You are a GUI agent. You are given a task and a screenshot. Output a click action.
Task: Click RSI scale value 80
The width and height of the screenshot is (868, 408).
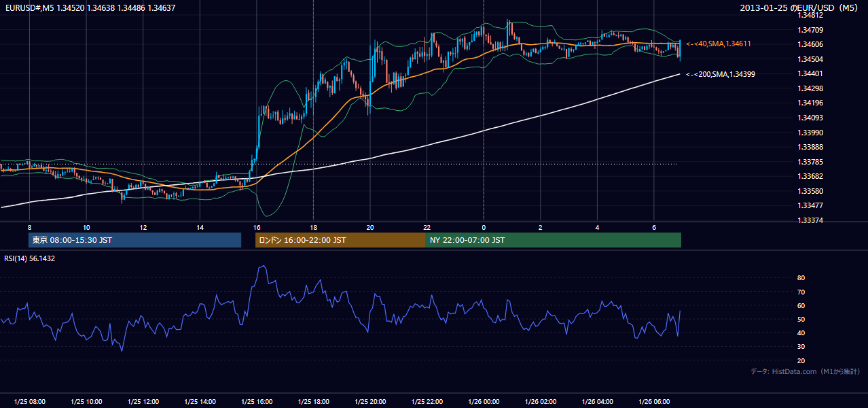(x=801, y=278)
